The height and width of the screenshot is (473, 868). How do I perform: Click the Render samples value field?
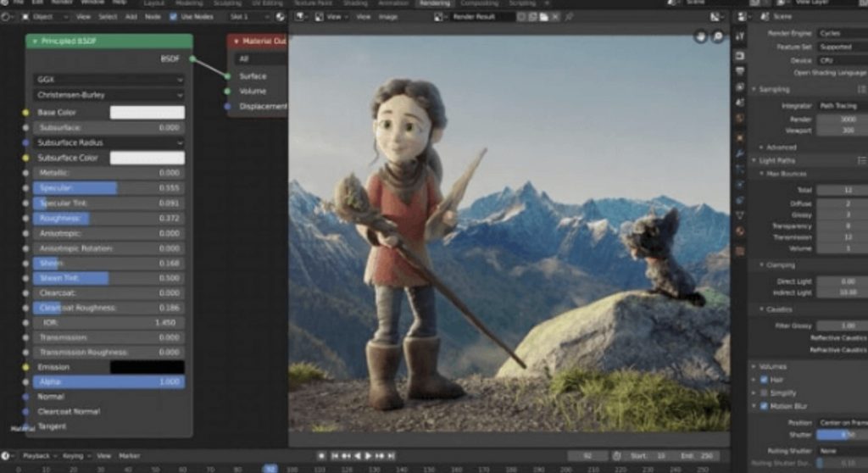[841, 120]
